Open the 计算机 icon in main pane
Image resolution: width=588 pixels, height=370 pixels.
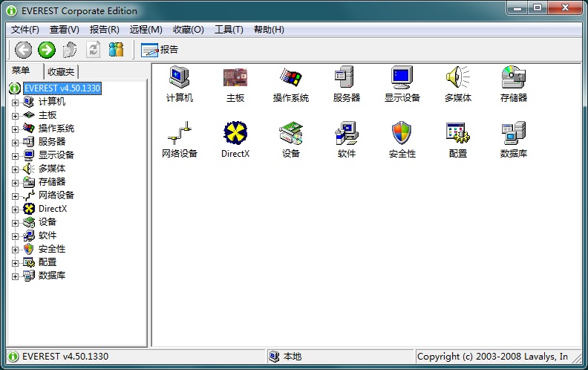(179, 77)
